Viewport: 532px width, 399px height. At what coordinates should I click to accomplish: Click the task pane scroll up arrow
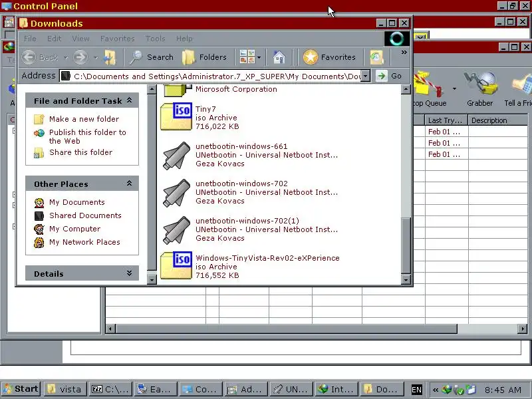(152, 89)
